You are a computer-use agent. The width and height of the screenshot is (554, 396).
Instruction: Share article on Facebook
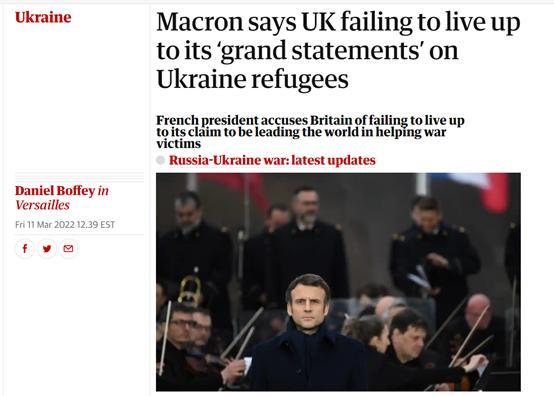click(x=25, y=249)
